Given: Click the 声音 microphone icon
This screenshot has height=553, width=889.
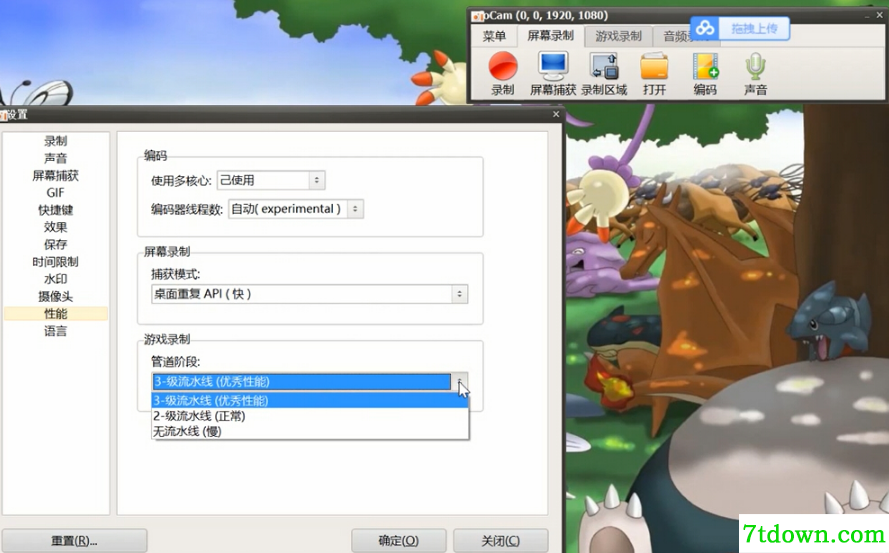Looking at the screenshot, I should 755,73.
